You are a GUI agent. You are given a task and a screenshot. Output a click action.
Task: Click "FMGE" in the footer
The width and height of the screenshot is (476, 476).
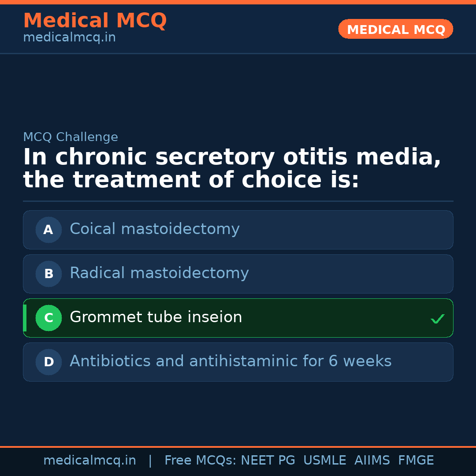pyautogui.click(x=416, y=461)
